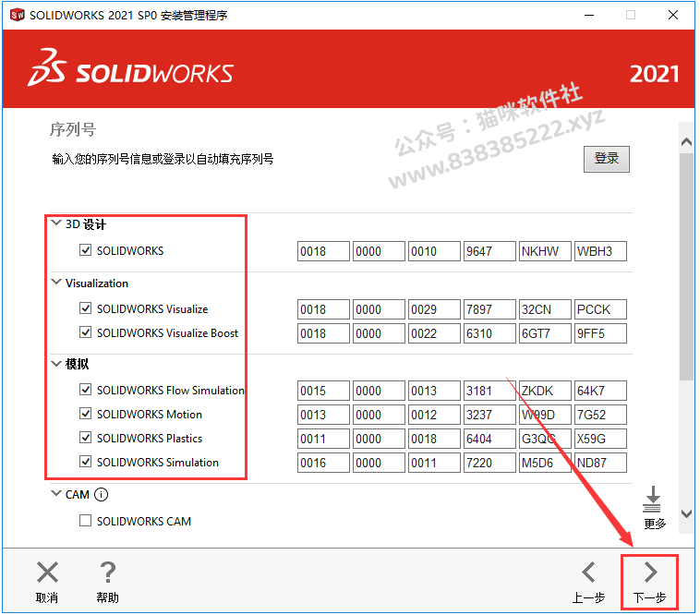Click Motion serial field 0013

tap(324, 415)
